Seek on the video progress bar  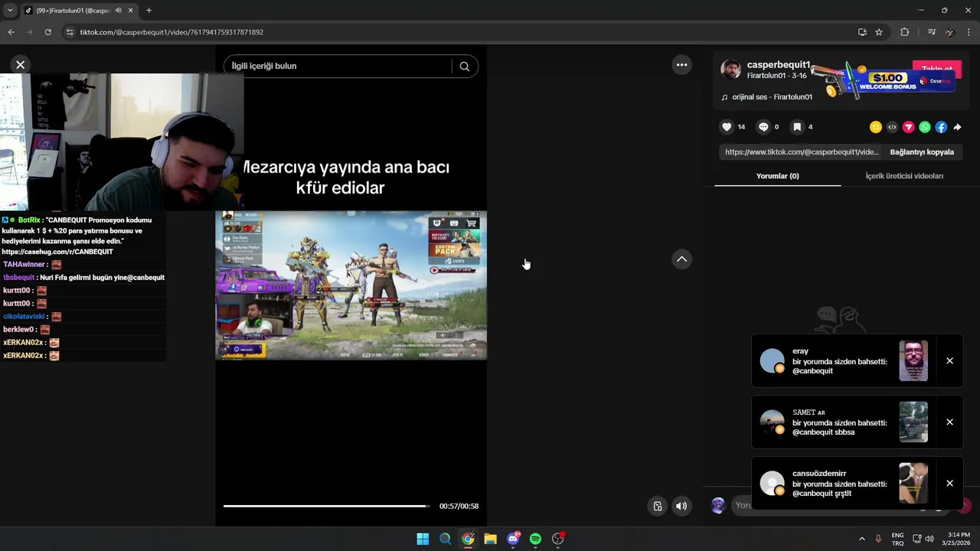pyautogui.click(x=327, y=506)
